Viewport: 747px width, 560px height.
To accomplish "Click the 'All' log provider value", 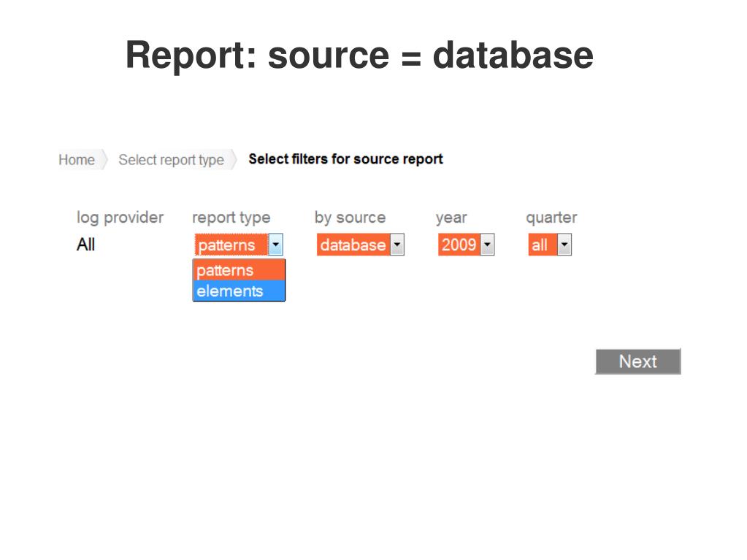I will 85,245.
